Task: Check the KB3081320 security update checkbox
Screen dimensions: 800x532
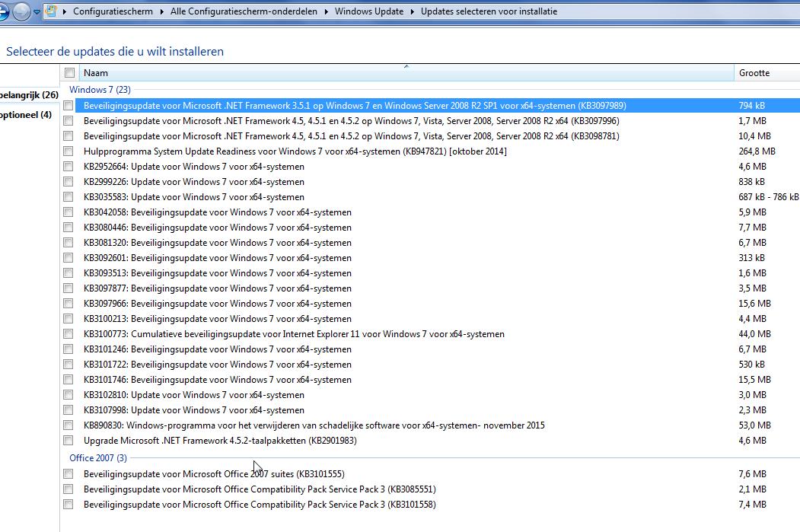Action: 69,242
